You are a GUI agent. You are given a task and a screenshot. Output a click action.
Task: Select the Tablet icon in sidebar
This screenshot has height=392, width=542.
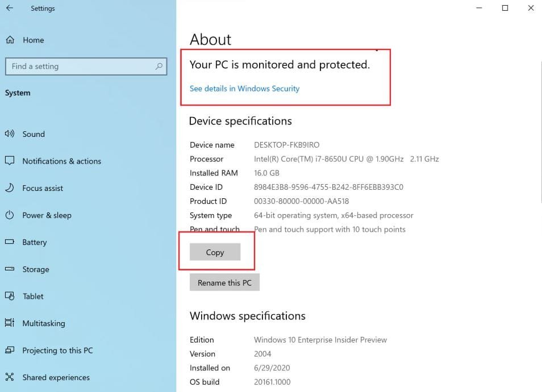(x=10, y=296)
